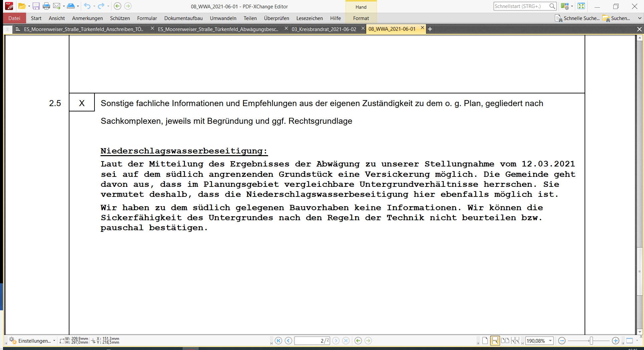644x350 pixels.
Task: Close the 08_WWA_2021-06-01 tab
Action: click(x=422, y=28)
